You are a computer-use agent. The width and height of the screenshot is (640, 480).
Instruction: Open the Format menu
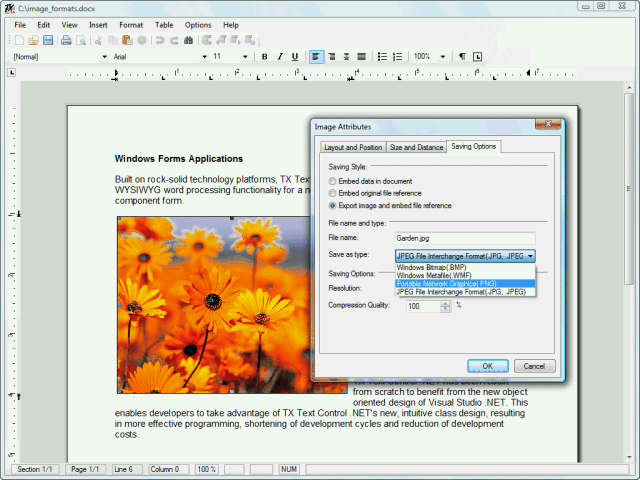tap(130, 24)
